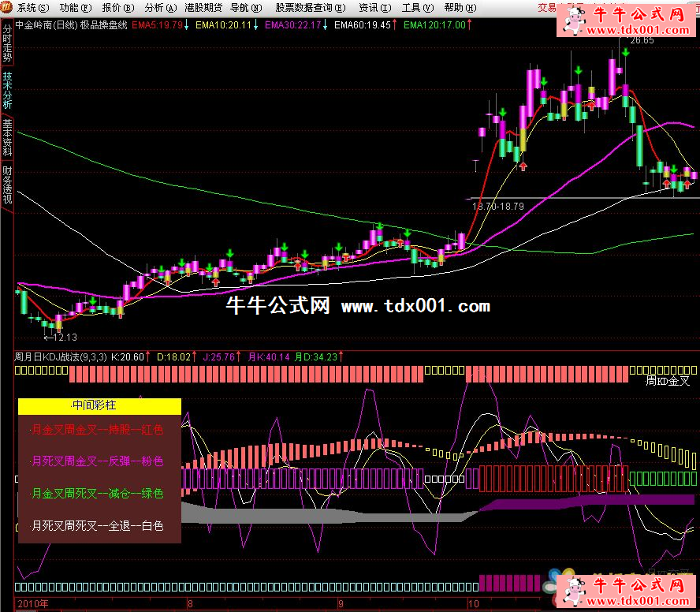
Task: Click the legend row 月金叉周死叉--减仓--绿色
Action: tap(97, 494)
